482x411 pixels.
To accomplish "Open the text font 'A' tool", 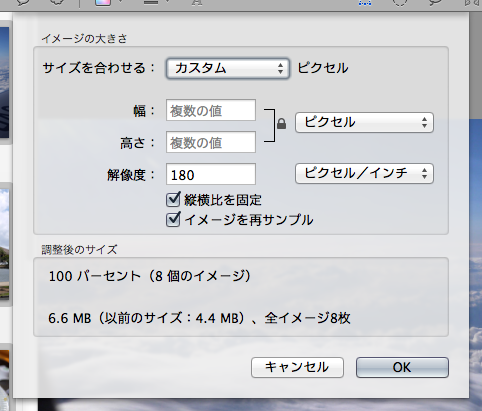I will (197, 3).
